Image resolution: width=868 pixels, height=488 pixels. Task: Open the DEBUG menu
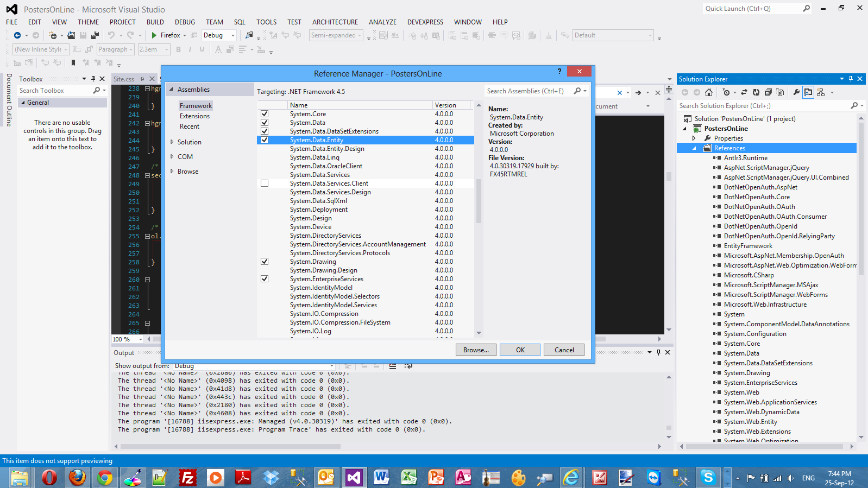[x=185, y=22]
